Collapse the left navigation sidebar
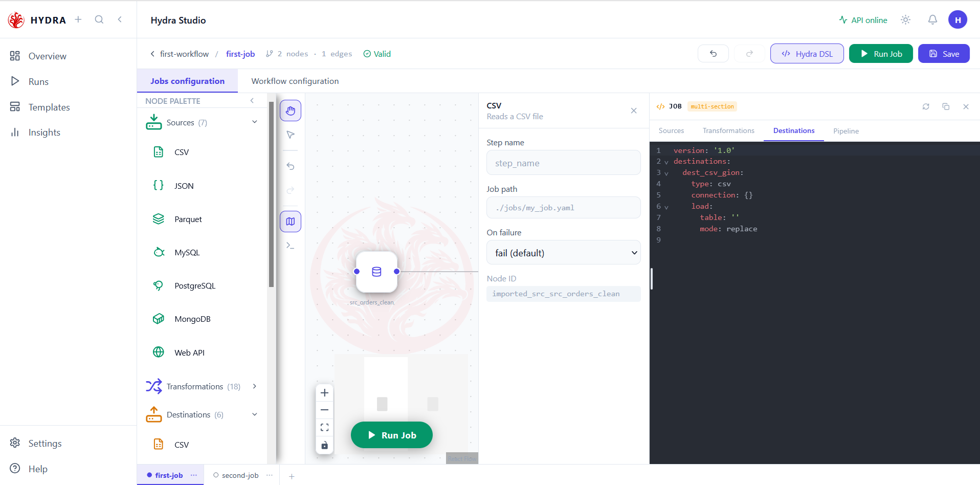This screenshot has height=485, width=980. (120, 19)
